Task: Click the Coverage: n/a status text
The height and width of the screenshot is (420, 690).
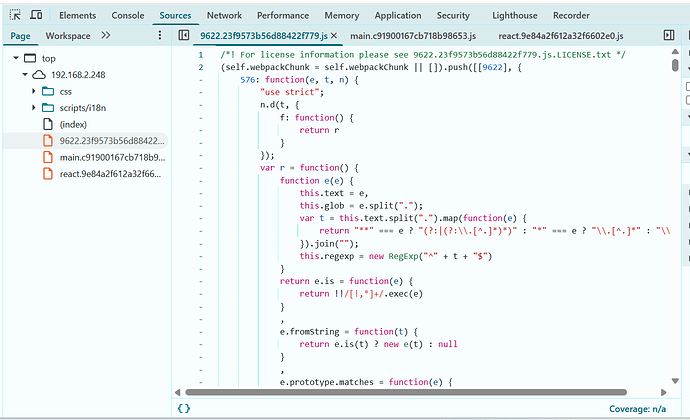Action: coord(638,409)
